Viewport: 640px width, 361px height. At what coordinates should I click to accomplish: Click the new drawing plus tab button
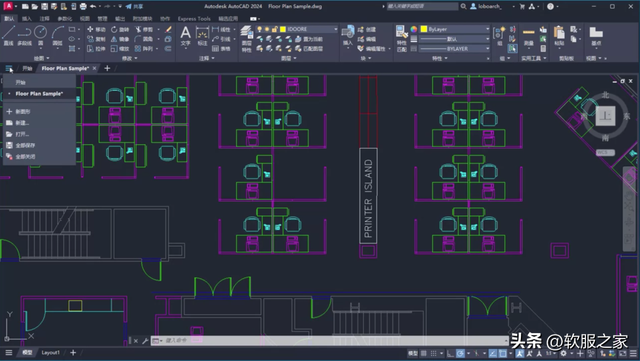pyautogui.click(x=107, y=68)
